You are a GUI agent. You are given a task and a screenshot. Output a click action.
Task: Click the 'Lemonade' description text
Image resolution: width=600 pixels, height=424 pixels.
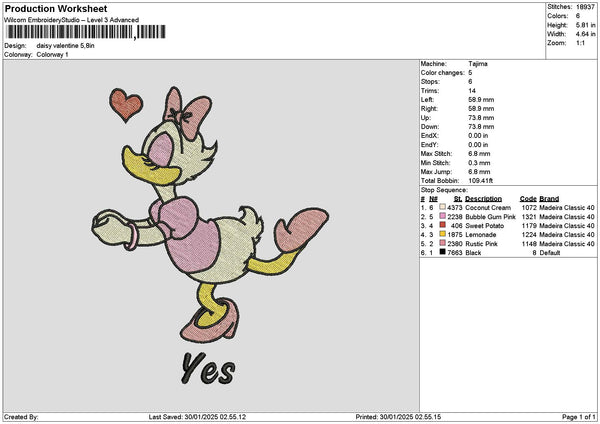[481, 235]
